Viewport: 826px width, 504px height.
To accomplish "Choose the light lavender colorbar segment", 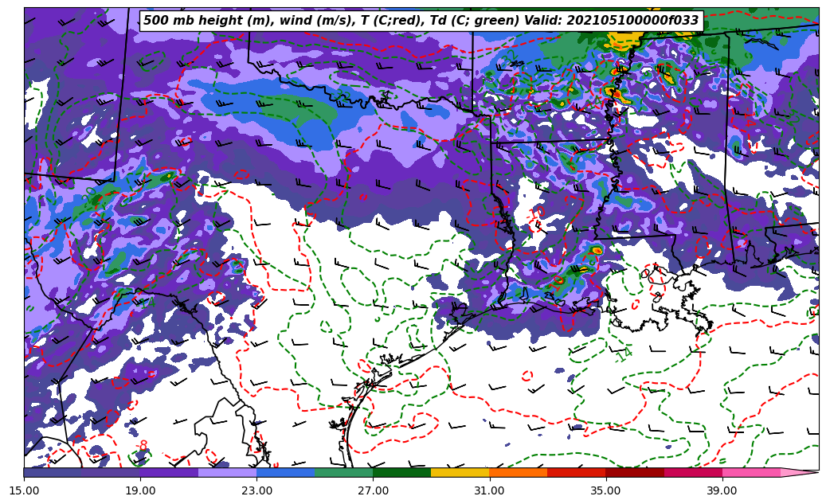I will tap(227, 472).
